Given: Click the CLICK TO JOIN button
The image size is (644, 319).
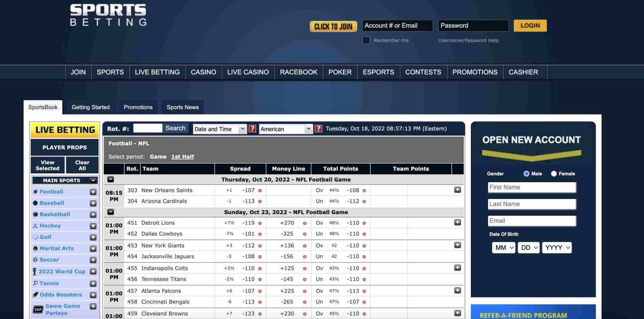Looking at the screenshot, I should pyautogui.click(x=333, y=26).
